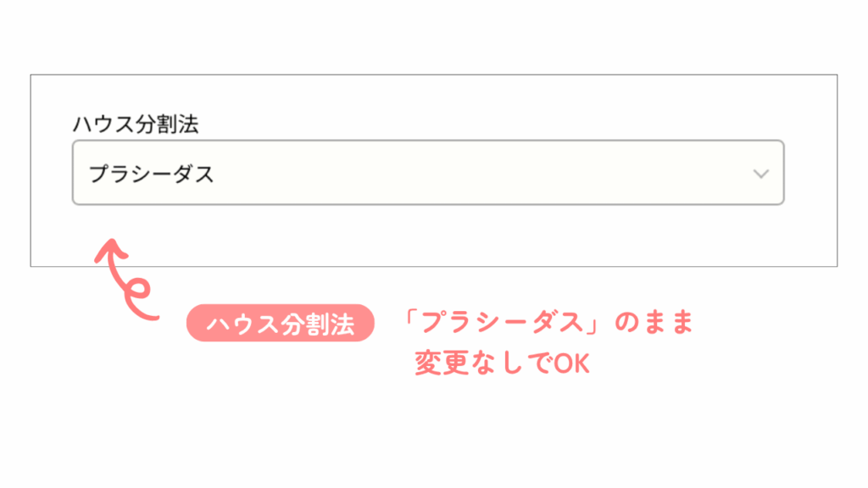The height and width of the screenshot is (488, 868).
Task: Click the chevron arrow in the プラシーダス dropdown
Action: pyautogui.click(x=760, y=174)
